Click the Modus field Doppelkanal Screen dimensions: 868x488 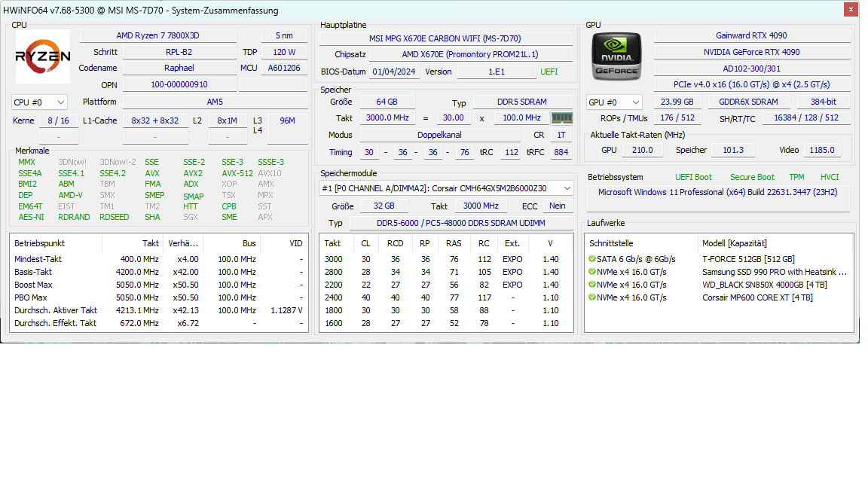click(439, 135)
